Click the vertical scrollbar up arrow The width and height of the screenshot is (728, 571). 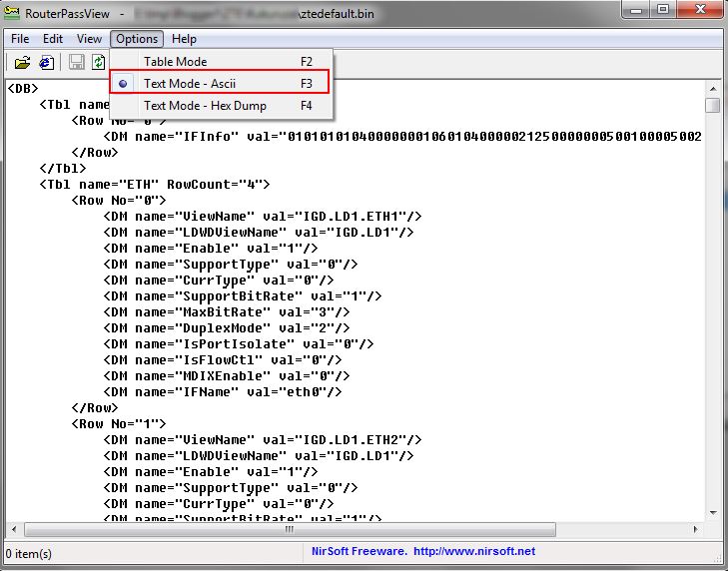[x=713, y=88]
